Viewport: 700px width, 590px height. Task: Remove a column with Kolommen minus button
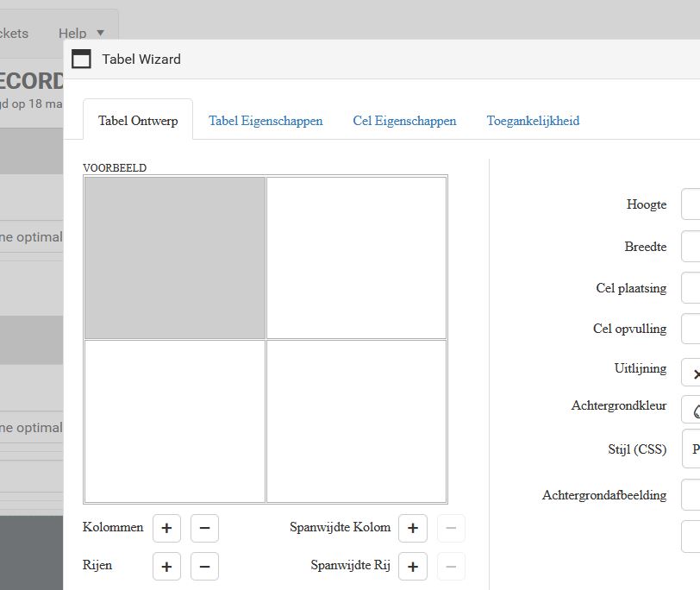tap(204, 528)
